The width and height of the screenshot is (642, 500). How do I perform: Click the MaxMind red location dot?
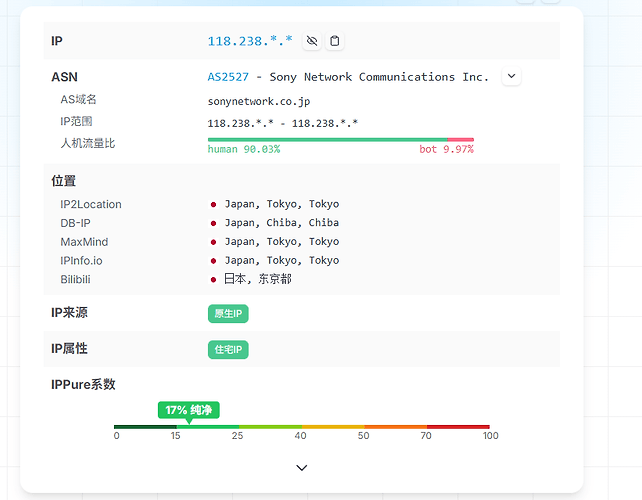click(x=213, y=242)
